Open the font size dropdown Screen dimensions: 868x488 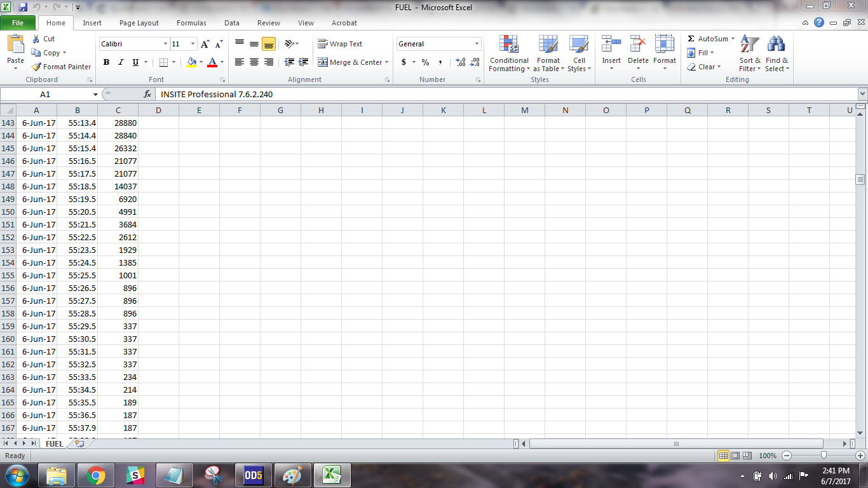(x=193, y=44)
